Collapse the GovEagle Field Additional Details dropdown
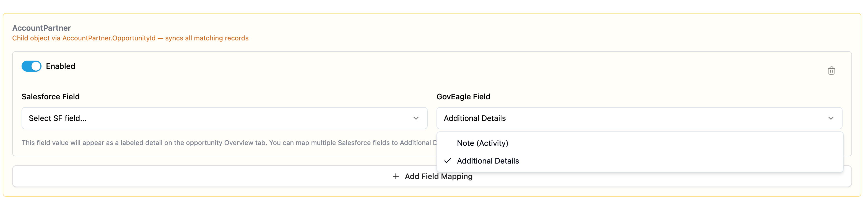Viewport: 868px width, 207px height. 639,118
